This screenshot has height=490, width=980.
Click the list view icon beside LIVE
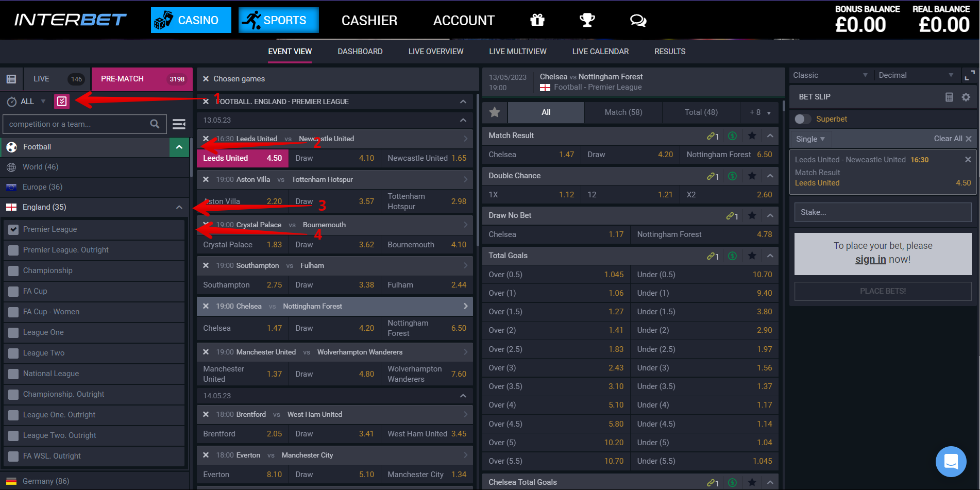pyautogui.click(x=11, y=79)
